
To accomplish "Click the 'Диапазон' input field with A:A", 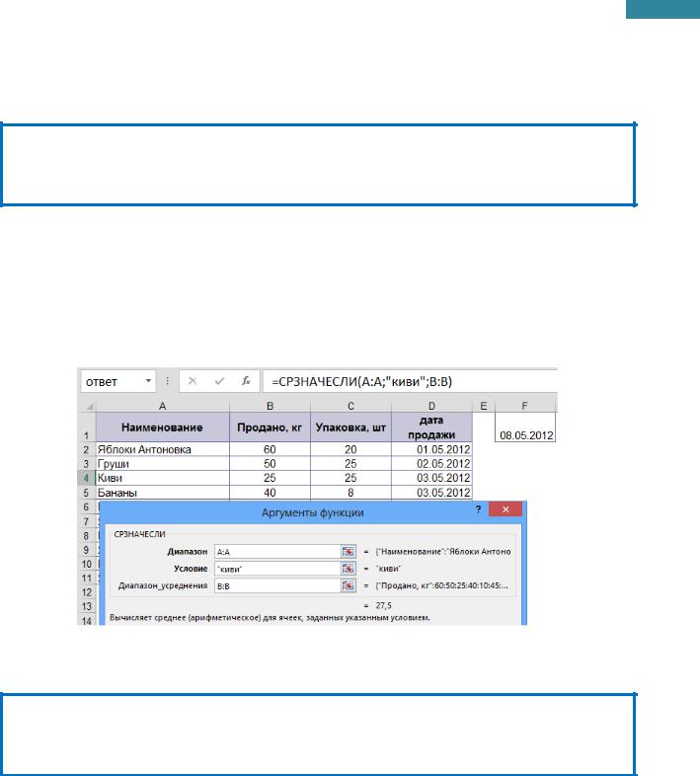I will (277, 551).
